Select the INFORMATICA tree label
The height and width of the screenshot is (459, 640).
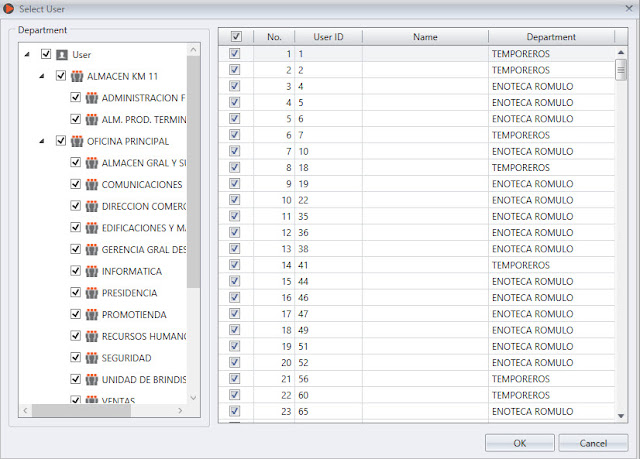pos(131,271)
